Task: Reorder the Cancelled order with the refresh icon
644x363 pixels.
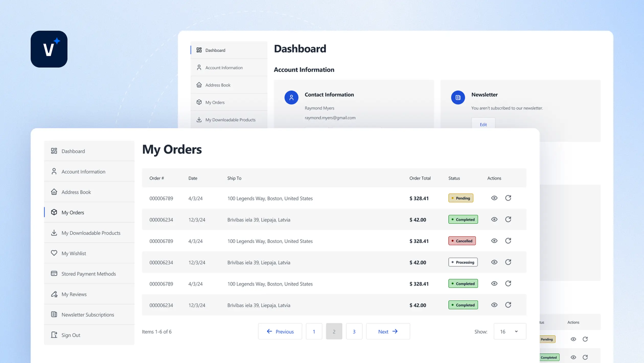Action: point(508,241)
